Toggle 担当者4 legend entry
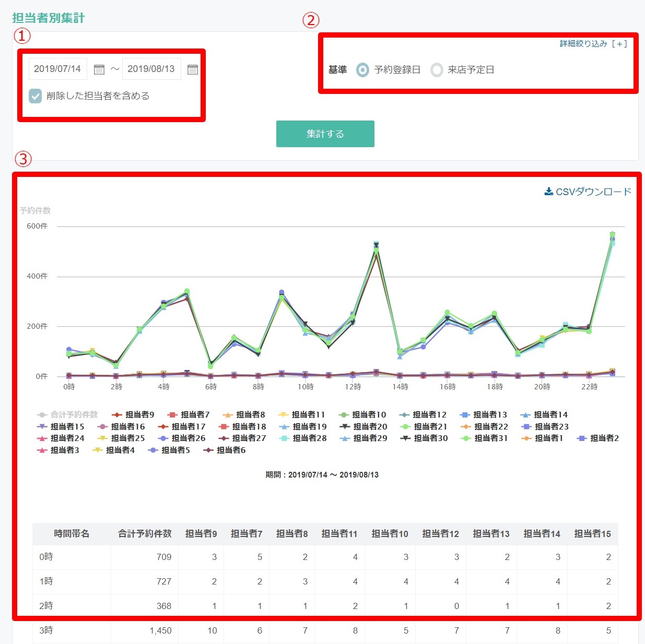This screenshot has height=644, width=645. (x=113, y=450)
